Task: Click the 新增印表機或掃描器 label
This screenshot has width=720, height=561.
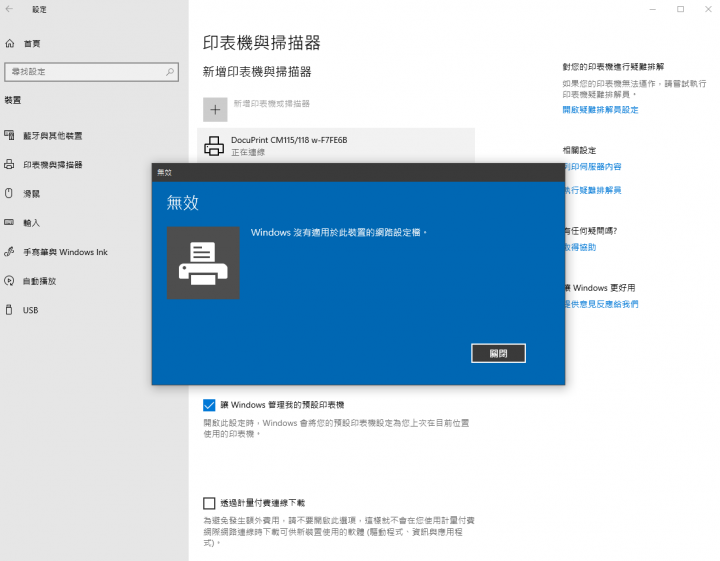Action: point(271,104)
